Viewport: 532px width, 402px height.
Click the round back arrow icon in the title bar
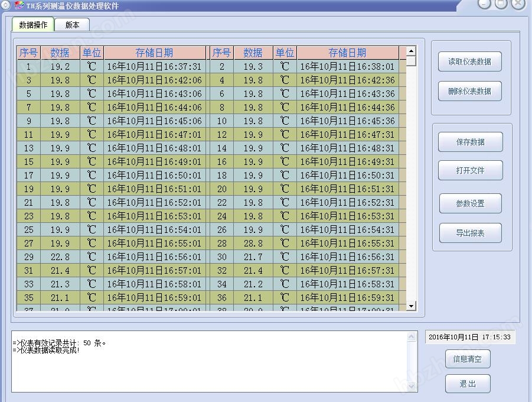(5, 5)
